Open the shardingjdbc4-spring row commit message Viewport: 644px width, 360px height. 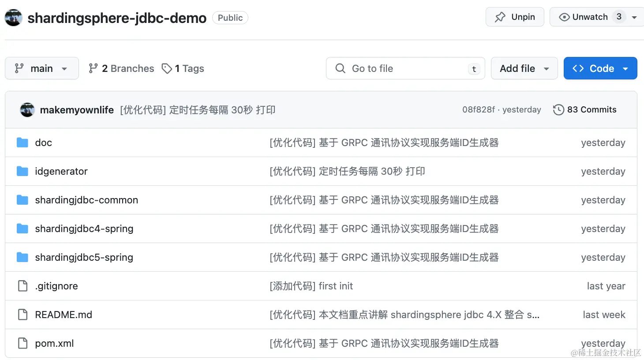pos(384,229)
